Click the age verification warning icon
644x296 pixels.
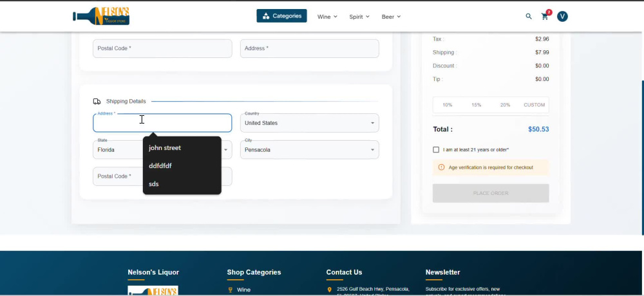[442, 167]
